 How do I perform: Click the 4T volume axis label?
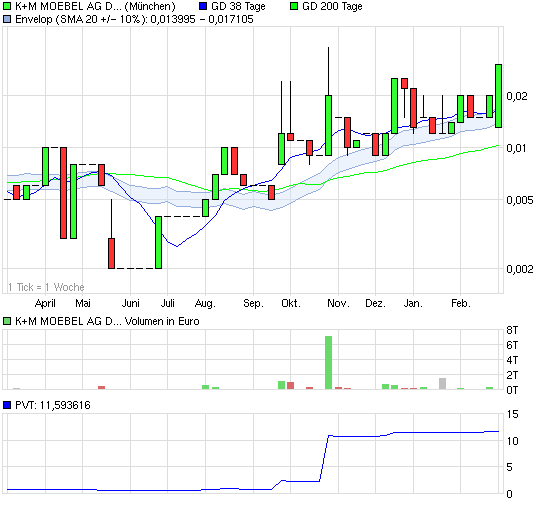pyautogui.click(x=512, y=360)
